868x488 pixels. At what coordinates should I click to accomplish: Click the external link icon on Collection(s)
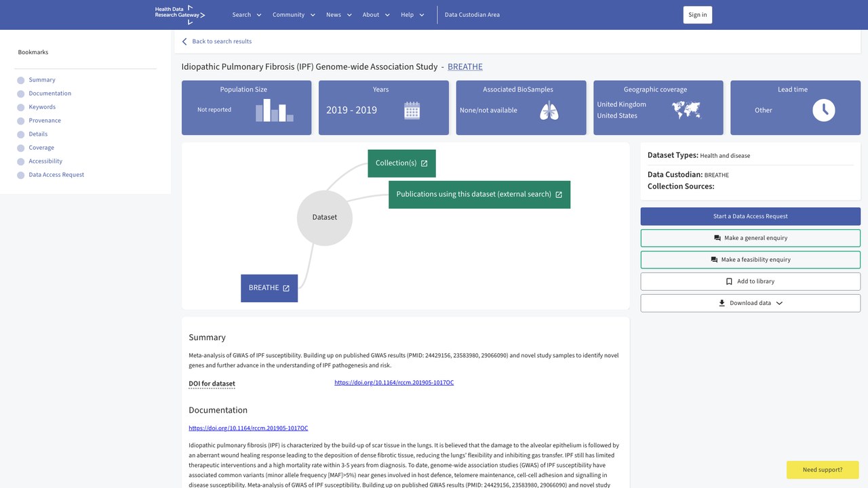pyautogui.click(x=425, y=163)
